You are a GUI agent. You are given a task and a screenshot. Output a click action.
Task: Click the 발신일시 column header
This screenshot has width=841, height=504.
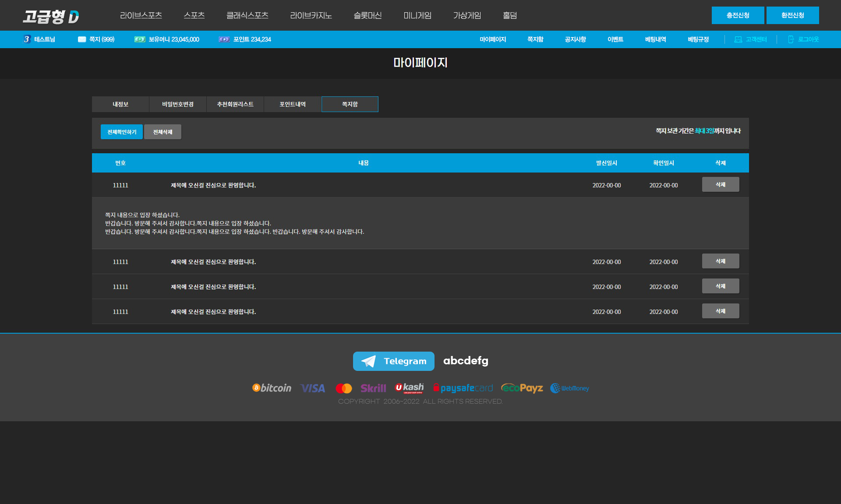coord(607,163)
